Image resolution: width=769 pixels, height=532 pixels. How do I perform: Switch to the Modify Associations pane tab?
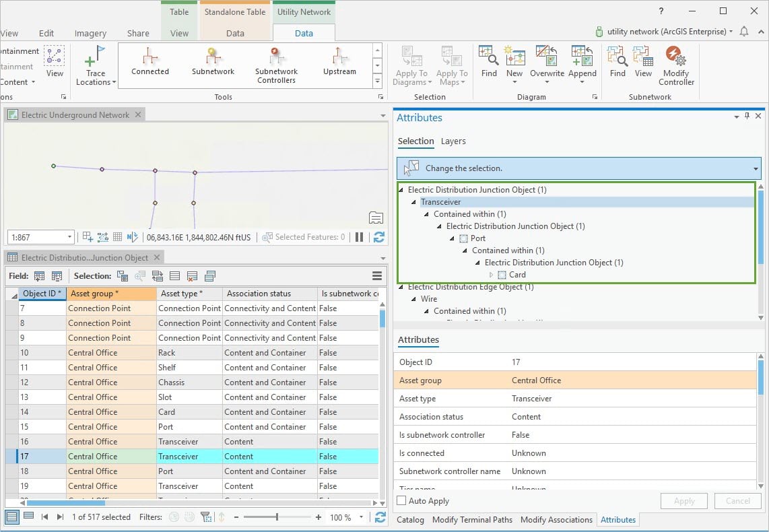click(556, 519)
